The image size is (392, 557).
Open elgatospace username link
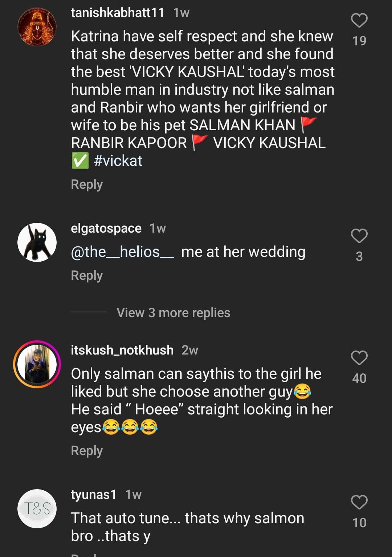106,228
